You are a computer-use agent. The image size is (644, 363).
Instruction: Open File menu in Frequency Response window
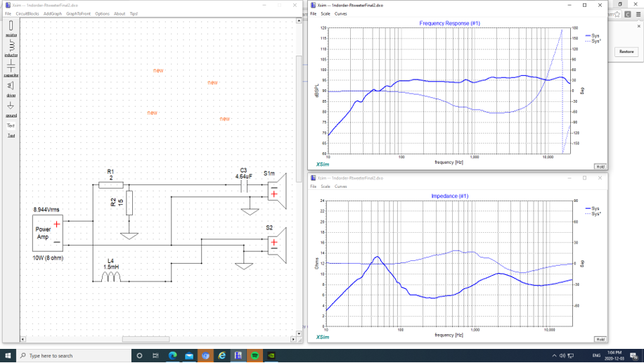coord(314,13)
